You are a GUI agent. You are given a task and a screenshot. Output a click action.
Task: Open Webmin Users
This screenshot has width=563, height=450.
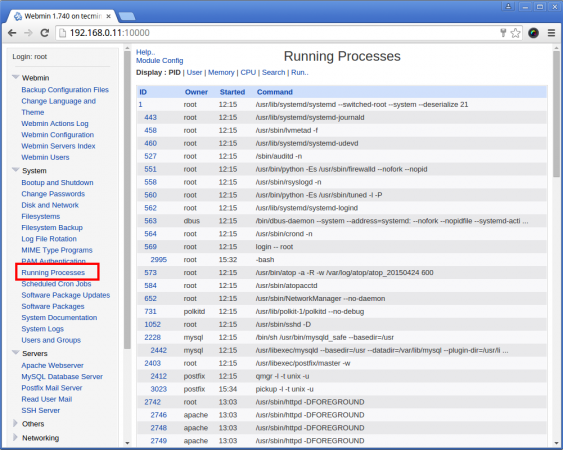(45, 157)
